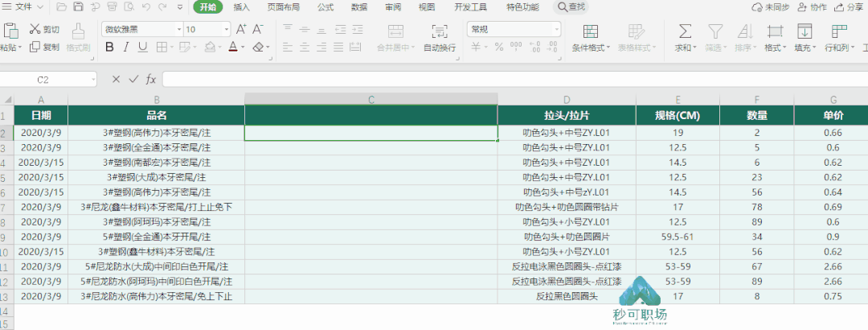Click the cell borders icon

tap(161, 47)
